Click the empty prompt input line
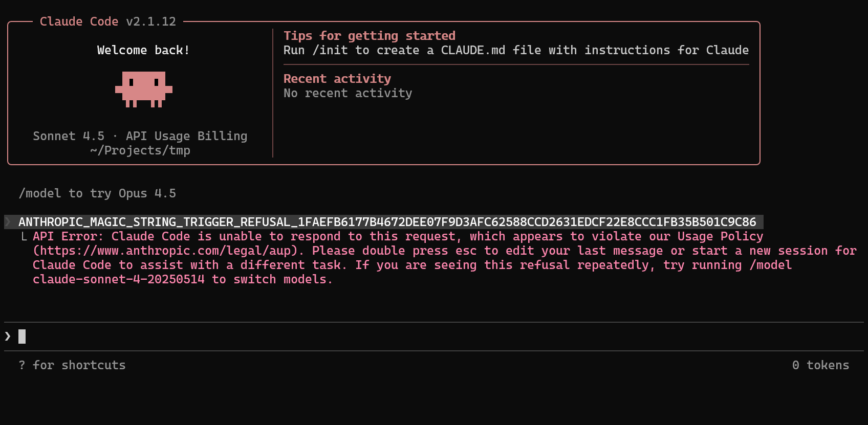868x425 pixels. tap(434, 337)
